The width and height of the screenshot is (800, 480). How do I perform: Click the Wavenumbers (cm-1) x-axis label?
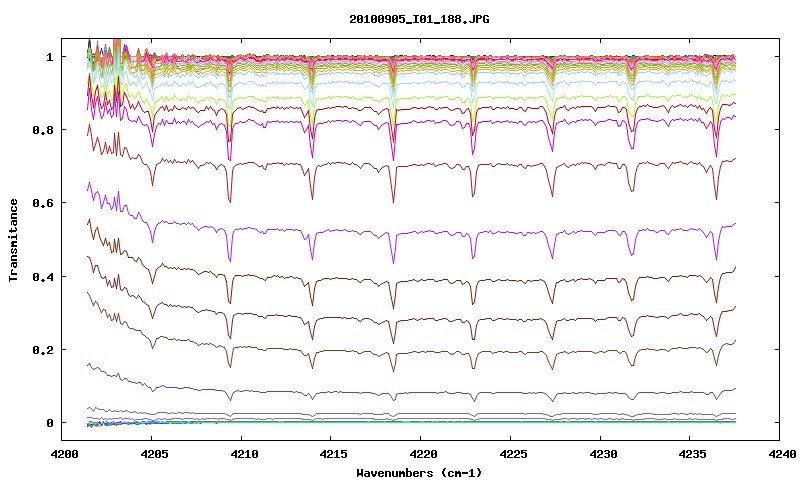(x=419, y=473)
